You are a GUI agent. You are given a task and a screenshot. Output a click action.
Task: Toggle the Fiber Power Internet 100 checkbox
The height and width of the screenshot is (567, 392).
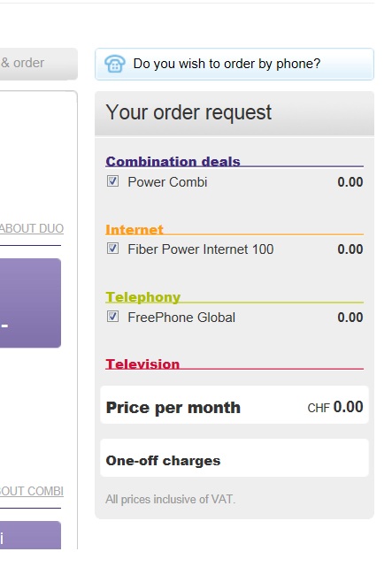pyautogui.click(x=113, y=248)
